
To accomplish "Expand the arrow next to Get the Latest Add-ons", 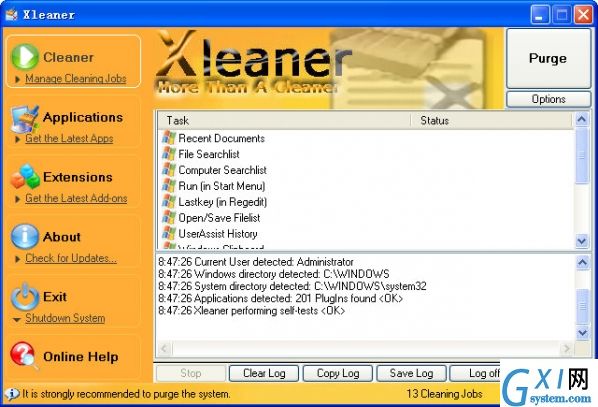I will tap(17, 199).
